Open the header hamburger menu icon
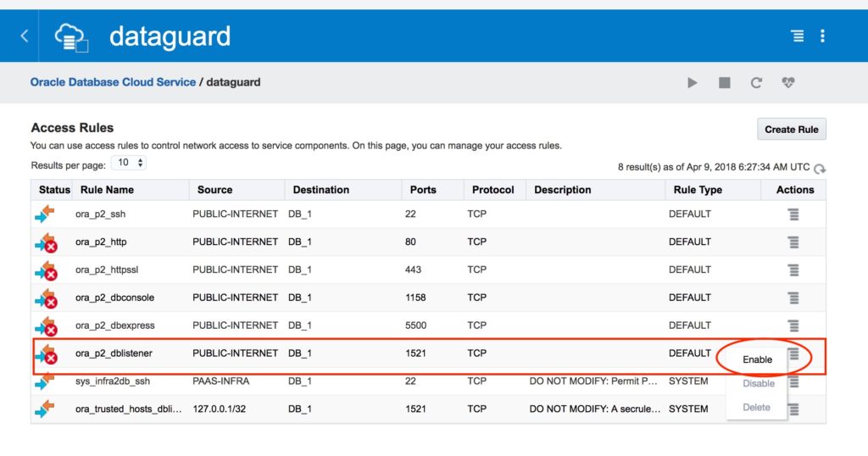This screenshot has width=868, height=456. point(797,36)
